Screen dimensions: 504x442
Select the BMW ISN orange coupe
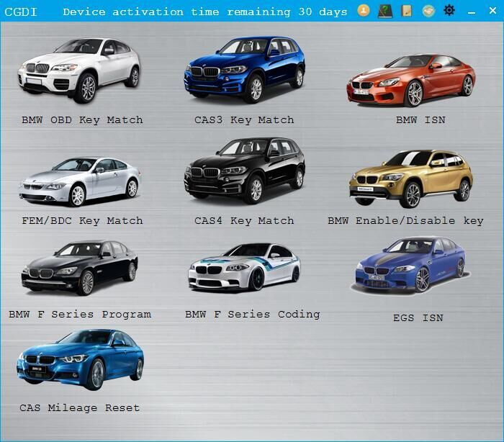[411, 81]
